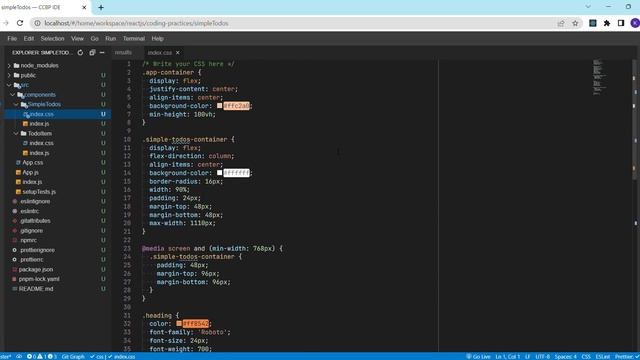Click the #ffffff color swatch
The width and height of the screenshot is (640, 360).
[x=220, y=173]
